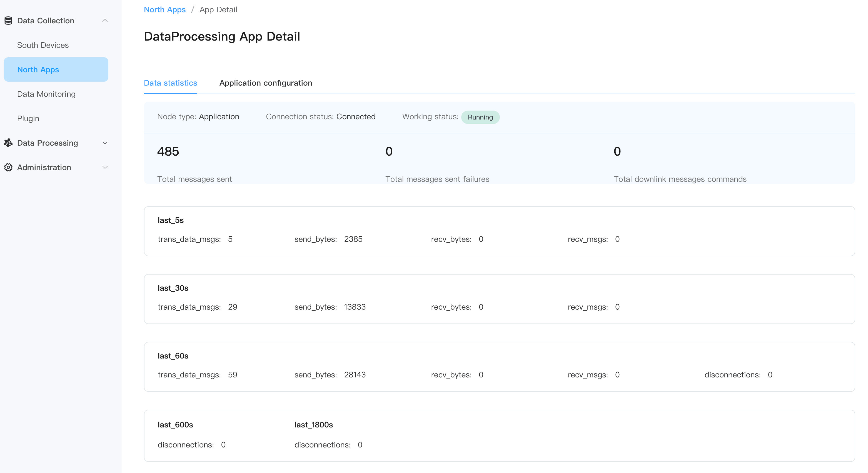
Task: Click the last_1800s heading
Action: pos(313,424)
